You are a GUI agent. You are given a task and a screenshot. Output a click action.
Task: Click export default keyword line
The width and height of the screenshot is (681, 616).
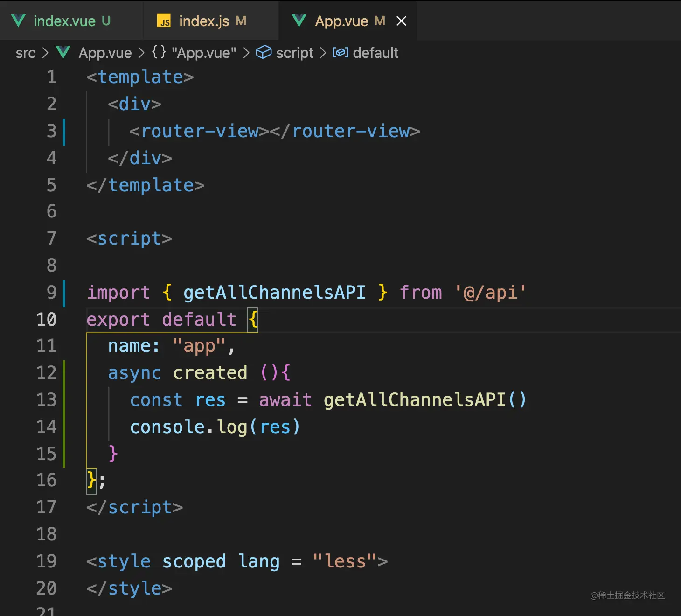click(x=161, y=320)
